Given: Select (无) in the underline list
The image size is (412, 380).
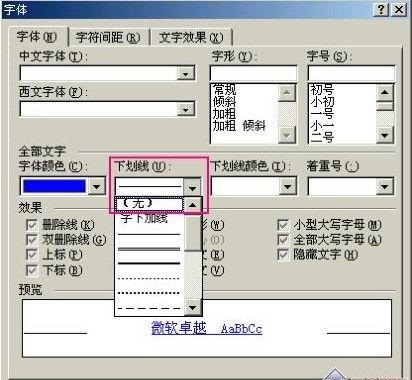Looking at the screenshot, I should tap(149, 204).
